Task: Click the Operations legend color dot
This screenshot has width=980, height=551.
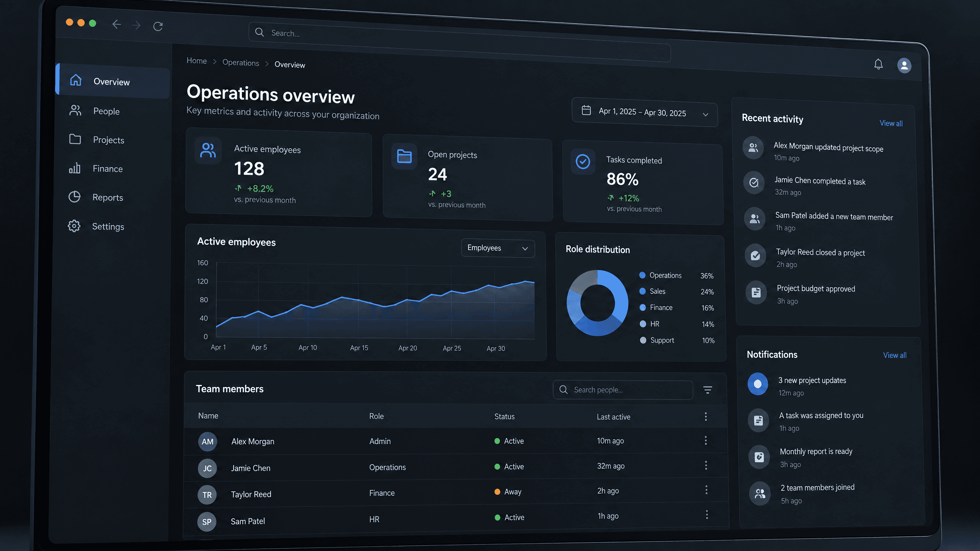Action: click(x=642, y=275)
